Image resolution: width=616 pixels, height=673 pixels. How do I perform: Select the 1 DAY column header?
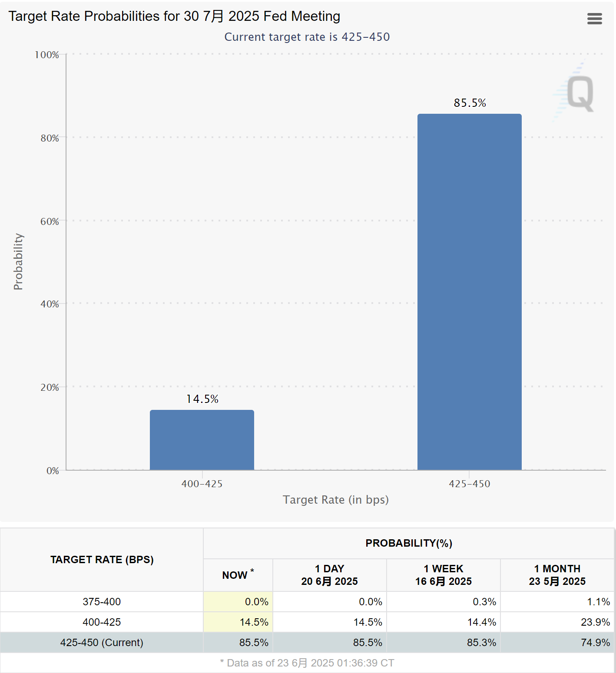click(329, 575)
